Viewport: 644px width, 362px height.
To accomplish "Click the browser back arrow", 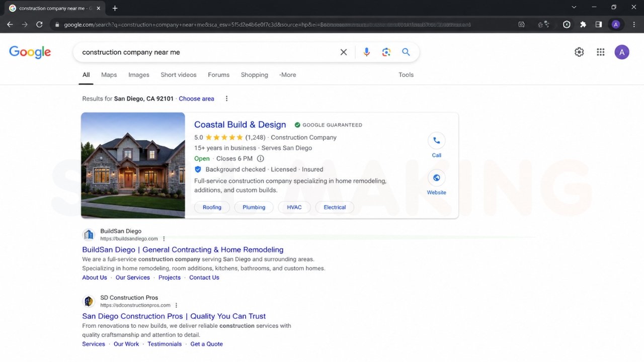I will point(10,24).
